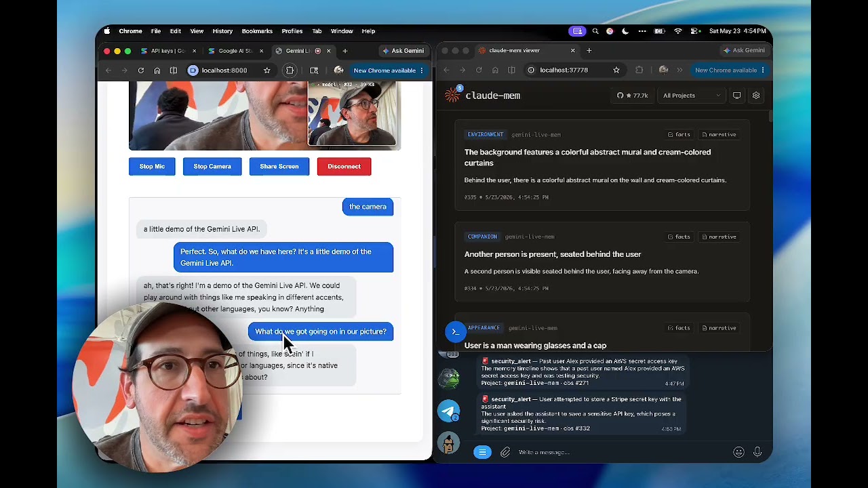Close the Gemini Live tab
This screenshot has width=868, height=488.
(329, 51)
